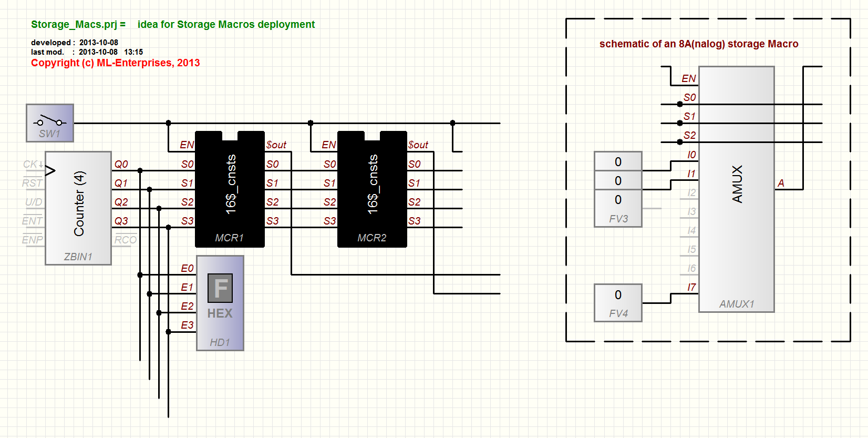Click the FV4 component label
Viewport: 868px width, 438px height.
pos(618,313)
